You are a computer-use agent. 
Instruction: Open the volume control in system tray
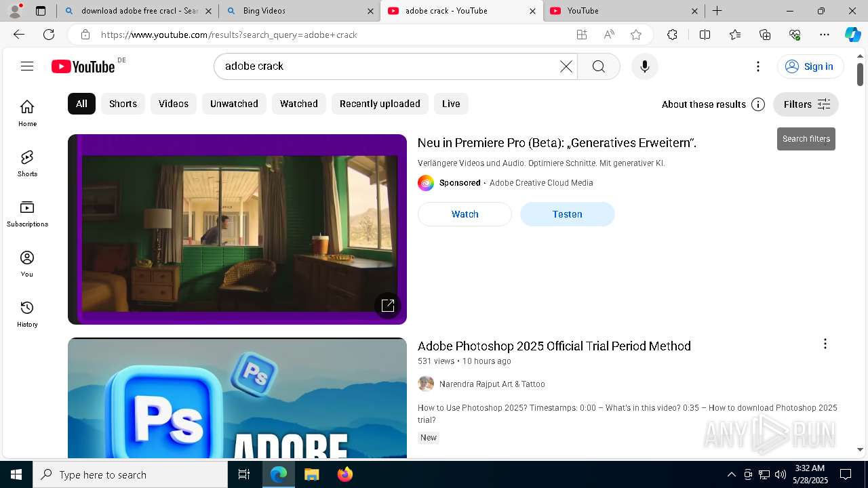780,474
